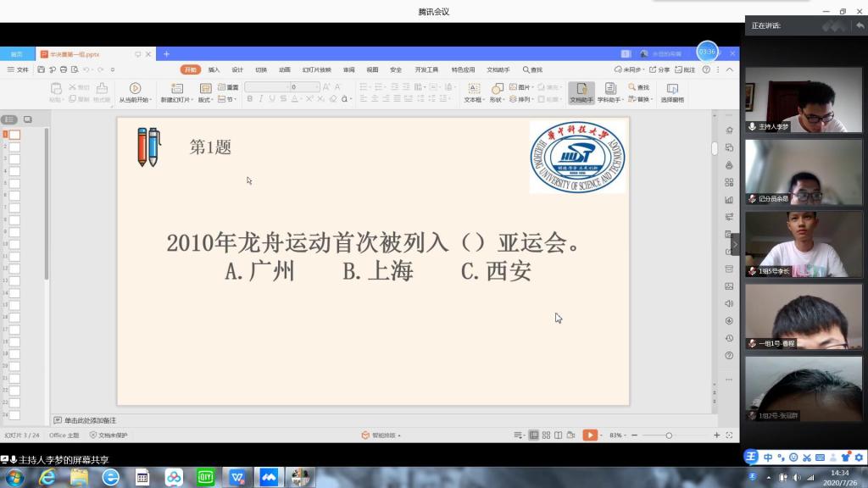
Task: Click the Bold B formatting icon
Action: 250,98
